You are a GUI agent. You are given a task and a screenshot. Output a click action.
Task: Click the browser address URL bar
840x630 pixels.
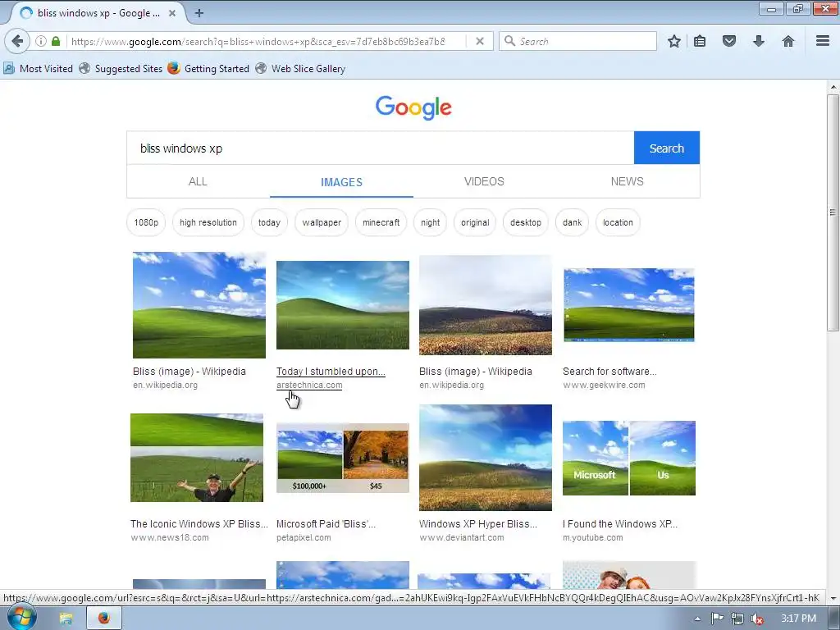(x=257, y=41)
